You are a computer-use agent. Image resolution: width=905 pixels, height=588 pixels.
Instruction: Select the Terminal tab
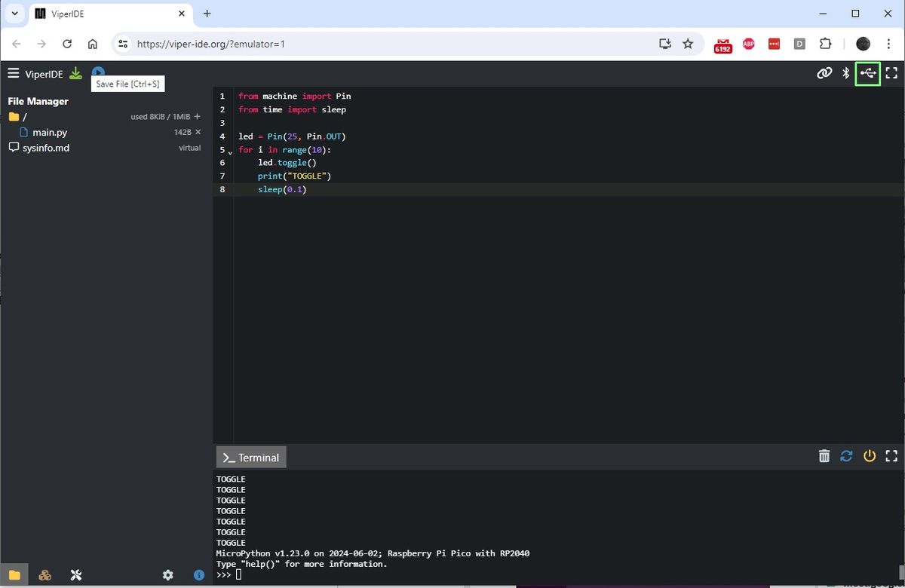pos(250,457)
